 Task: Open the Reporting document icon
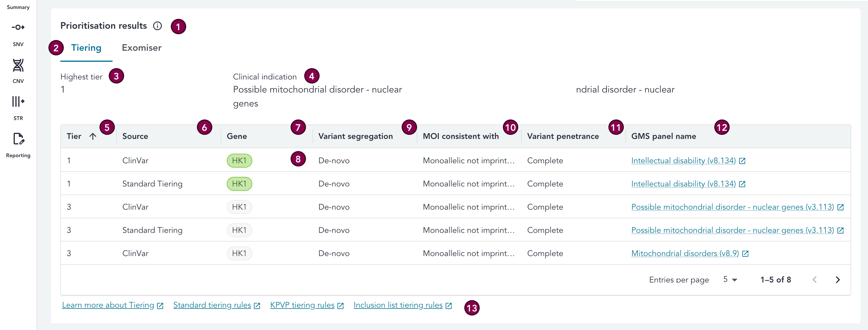(x=18, y=139)
